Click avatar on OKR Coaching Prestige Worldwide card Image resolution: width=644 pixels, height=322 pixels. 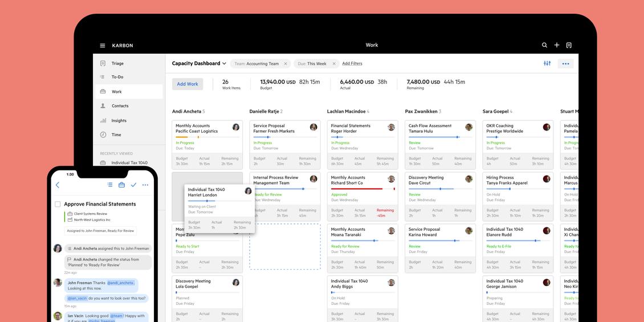pyautogui.click(x=546, y=127)
